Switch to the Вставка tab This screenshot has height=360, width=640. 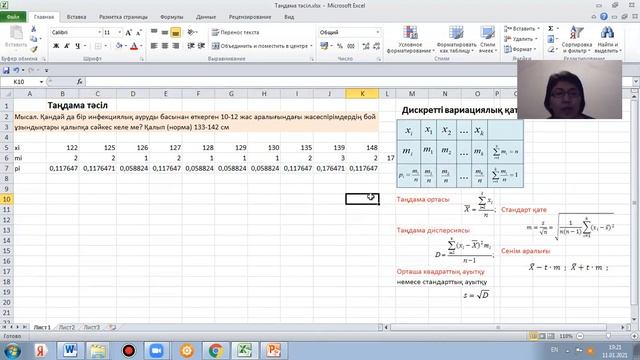tap(76, 17)
